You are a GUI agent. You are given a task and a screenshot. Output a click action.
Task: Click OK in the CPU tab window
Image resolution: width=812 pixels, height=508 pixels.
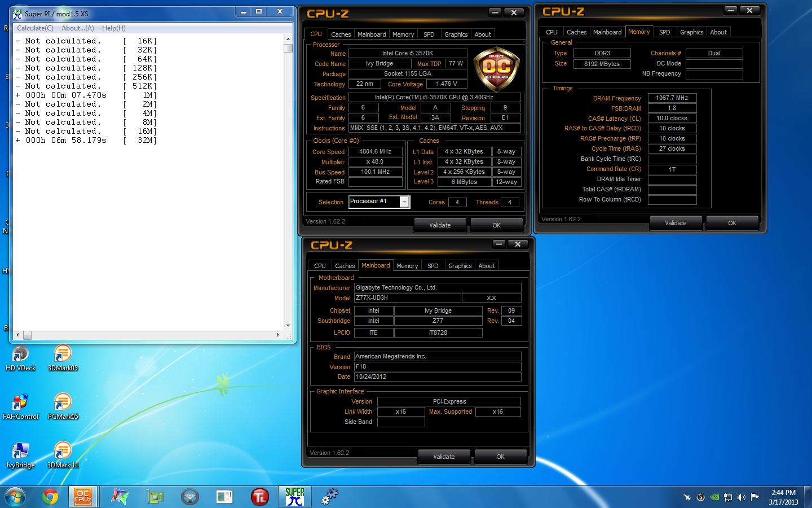coord(496,225)
